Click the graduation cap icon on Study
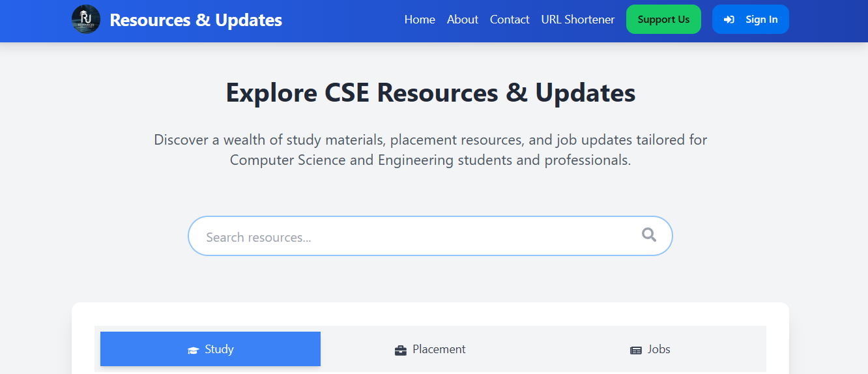The image size is (868, 374). [x=193, y=350]
